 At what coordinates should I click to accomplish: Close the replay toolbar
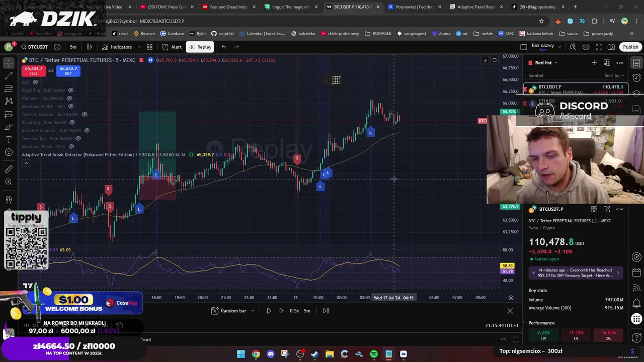(x=510, y=311)
